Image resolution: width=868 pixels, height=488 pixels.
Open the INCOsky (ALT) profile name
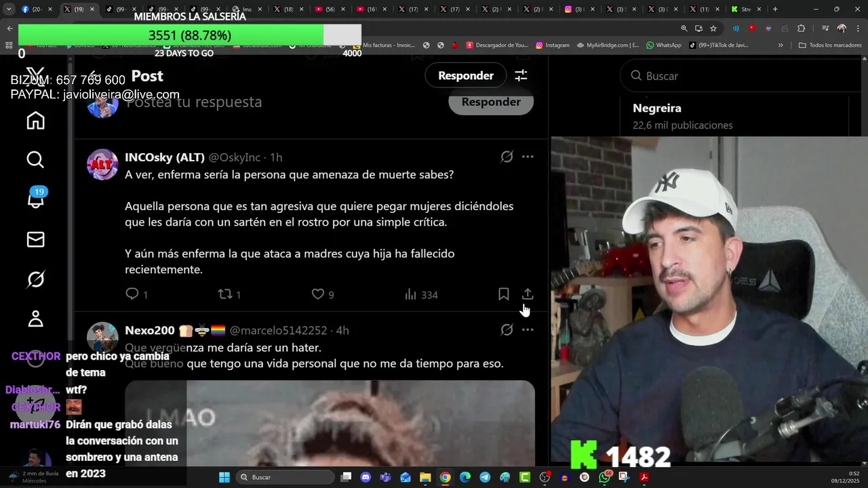165,157
